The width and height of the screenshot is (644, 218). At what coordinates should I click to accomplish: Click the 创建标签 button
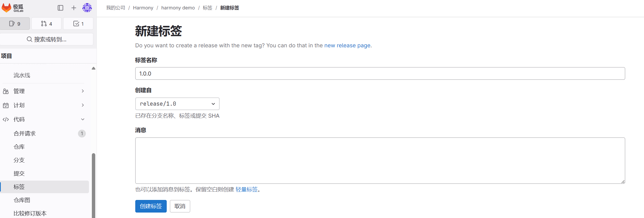(x=151, y=206)
